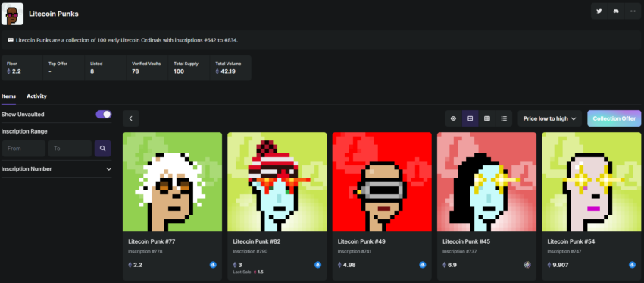Click the Collection Offer button

[x=614, y=118]
